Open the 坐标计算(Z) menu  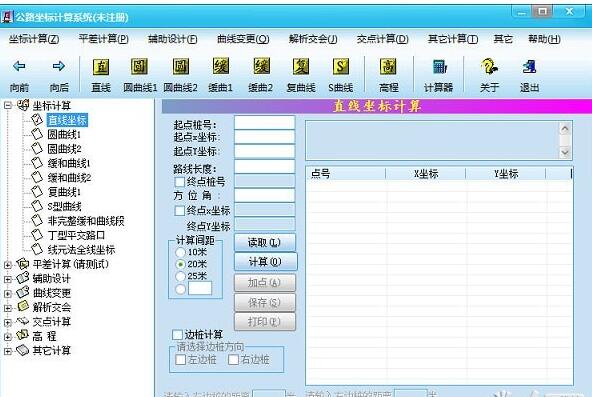point(34,39)
